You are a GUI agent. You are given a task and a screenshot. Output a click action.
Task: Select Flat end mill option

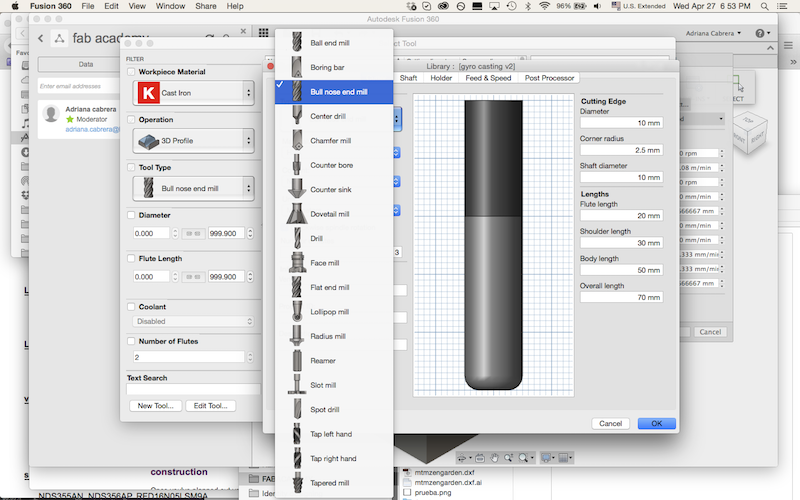point(334,287)
